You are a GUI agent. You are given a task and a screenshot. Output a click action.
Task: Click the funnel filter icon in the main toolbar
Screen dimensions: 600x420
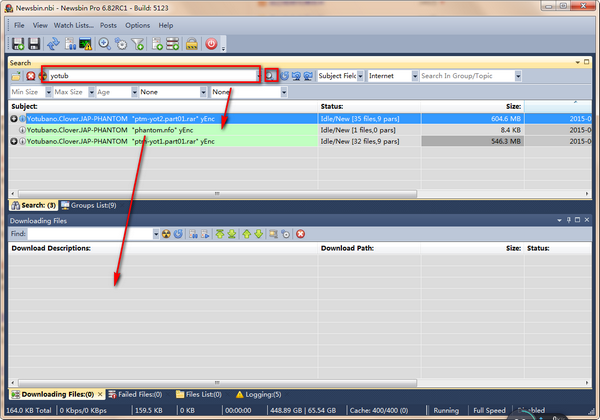tap(139, 44)
